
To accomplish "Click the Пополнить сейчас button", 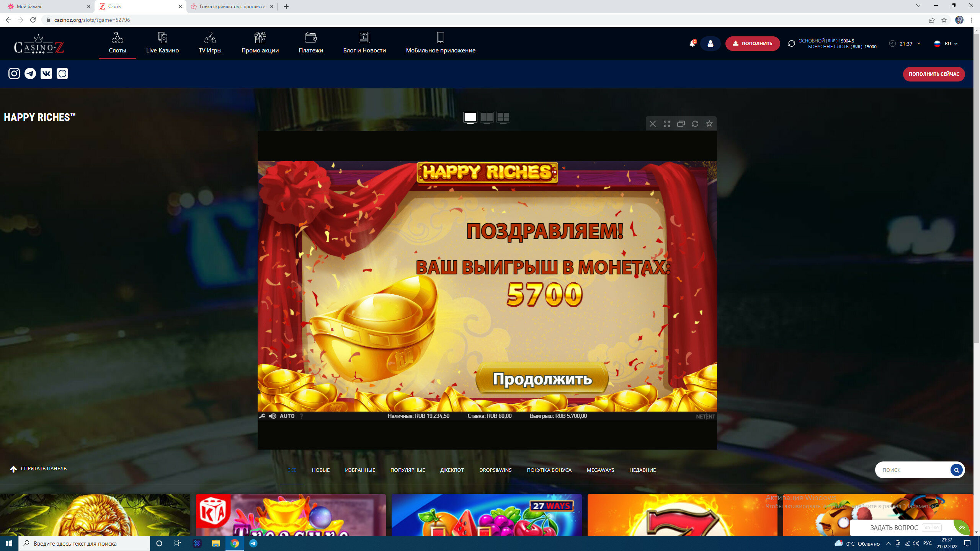I will tap(934, 74).
